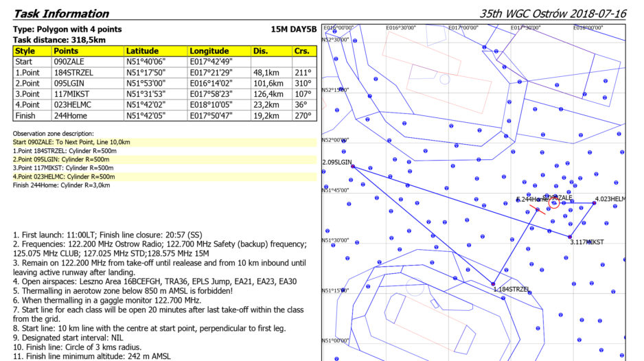The width and height of the screenshot is (644, 361).
Task: Click the 4.023HELMC turnpoint marker on map
Action: [594, 203]
